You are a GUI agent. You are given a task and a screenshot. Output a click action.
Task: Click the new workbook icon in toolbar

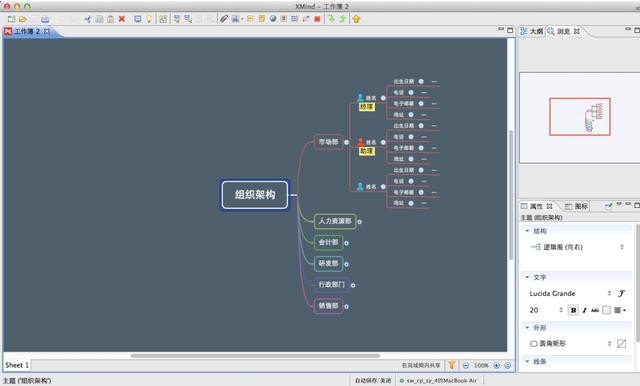coord(11,19)
